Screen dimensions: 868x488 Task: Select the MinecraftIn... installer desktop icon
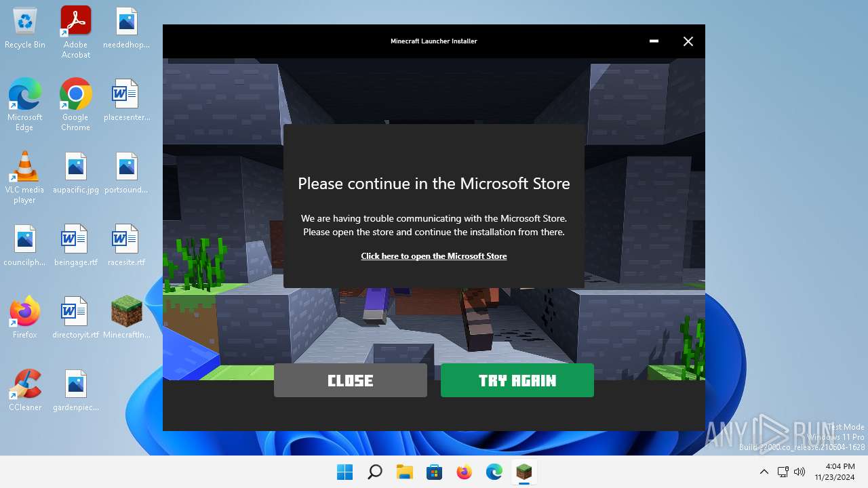tap(126, 317)
